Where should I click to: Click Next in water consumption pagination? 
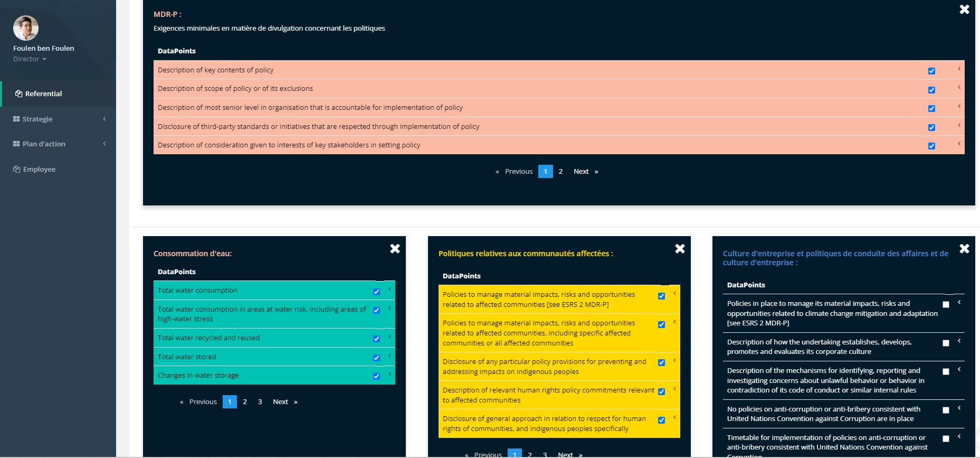point(281,402)
